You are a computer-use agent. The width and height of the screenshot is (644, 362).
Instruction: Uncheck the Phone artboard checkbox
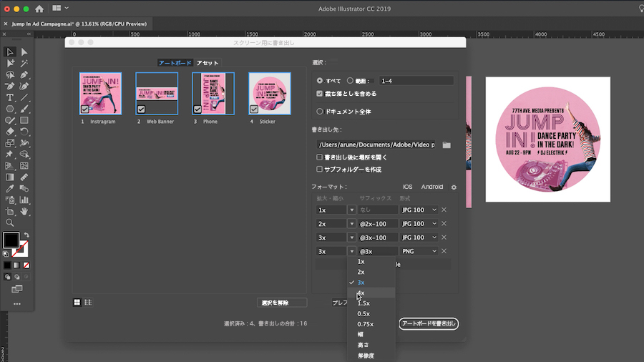coord(197,109)
